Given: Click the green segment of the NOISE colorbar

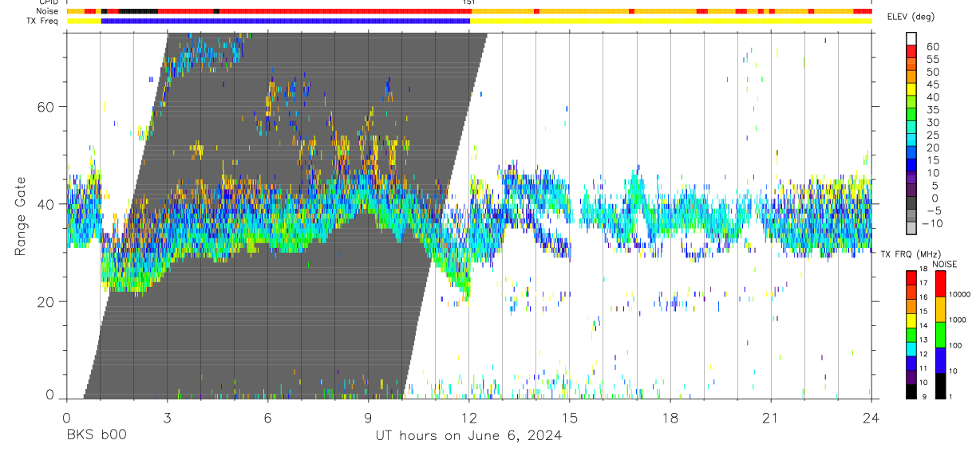Looking at the screenshot, I should tap(940, 334).
